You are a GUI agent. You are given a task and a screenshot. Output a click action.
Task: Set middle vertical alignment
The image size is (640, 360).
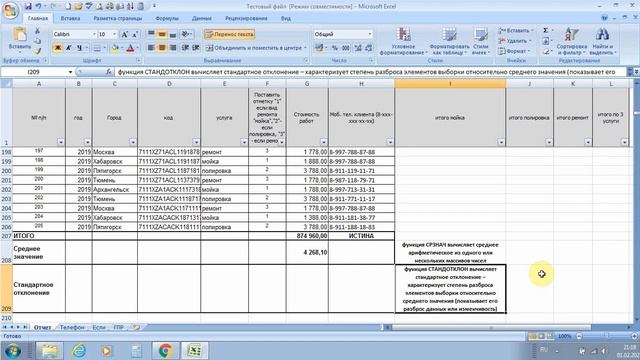pyautogui.click(x=162, y=34)
